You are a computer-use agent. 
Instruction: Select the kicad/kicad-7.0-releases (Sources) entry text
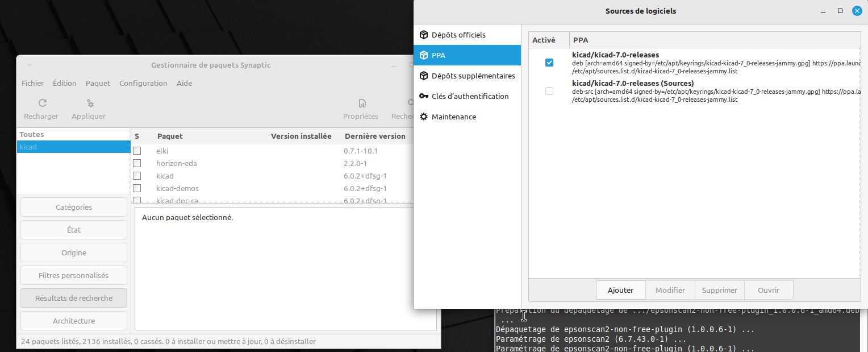pyautogui.click(x=633, y=83)
